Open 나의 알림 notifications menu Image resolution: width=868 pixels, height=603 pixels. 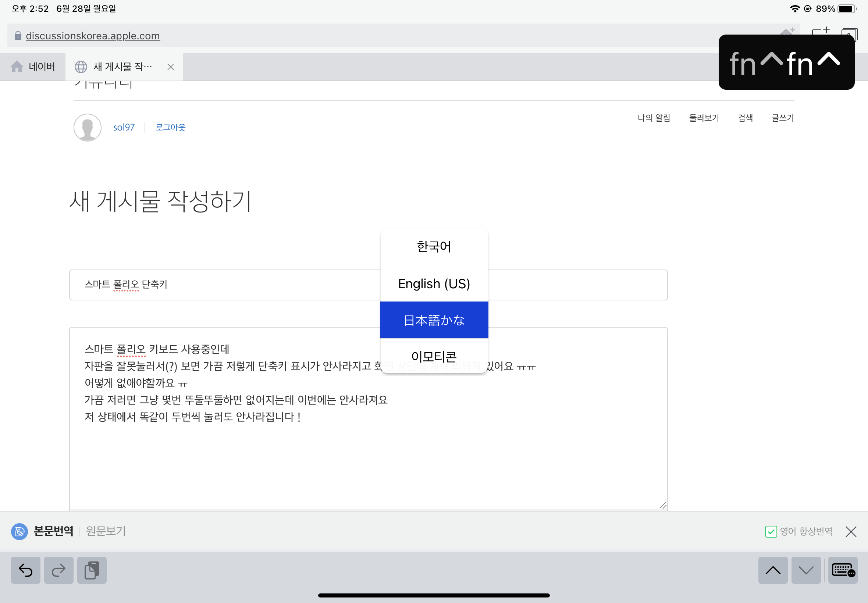pos(654,118)
